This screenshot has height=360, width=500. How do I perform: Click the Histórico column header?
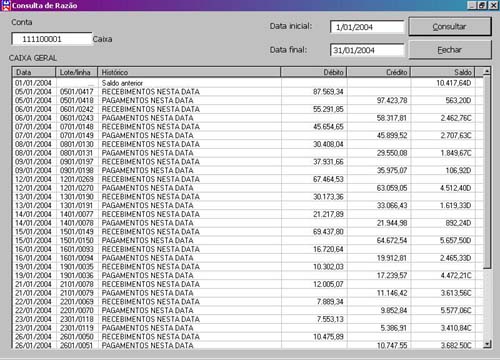click(x=189, y=72)
